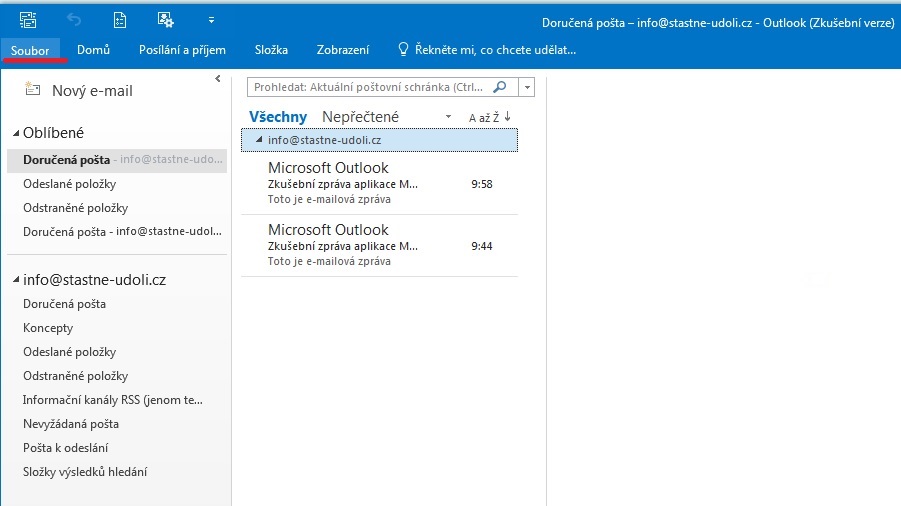The height and width of the screenshot is (506, 901).
Task: Reverse the sort order with the down arrow
Action: (x=507, y=117)
